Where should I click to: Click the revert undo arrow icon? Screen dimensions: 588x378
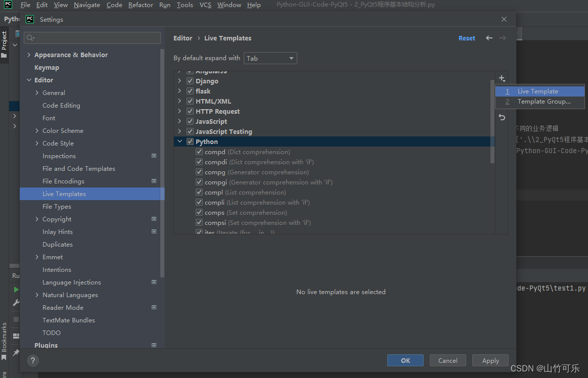[x=502, y=117]
